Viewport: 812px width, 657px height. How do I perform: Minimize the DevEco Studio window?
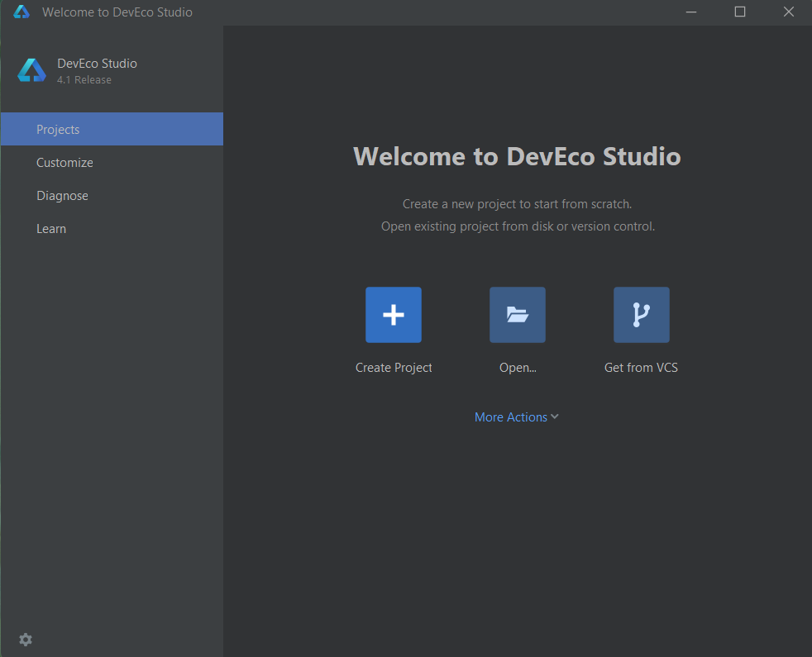[690, 12]
